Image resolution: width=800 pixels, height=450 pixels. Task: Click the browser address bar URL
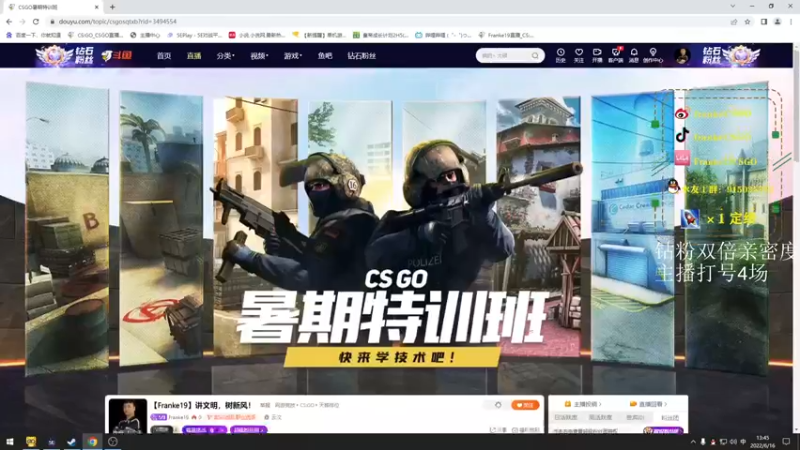pyautogui.click(x=118, y=21)
